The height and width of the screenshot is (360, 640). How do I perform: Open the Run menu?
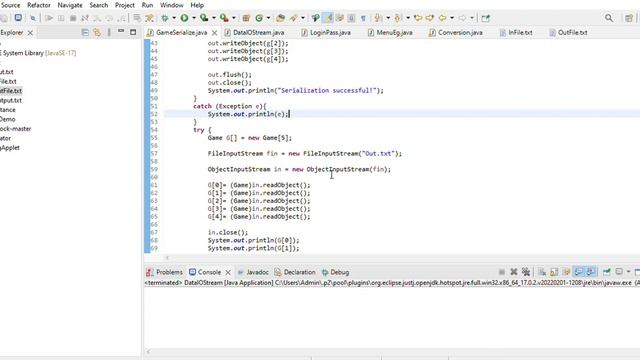point(147,5)
